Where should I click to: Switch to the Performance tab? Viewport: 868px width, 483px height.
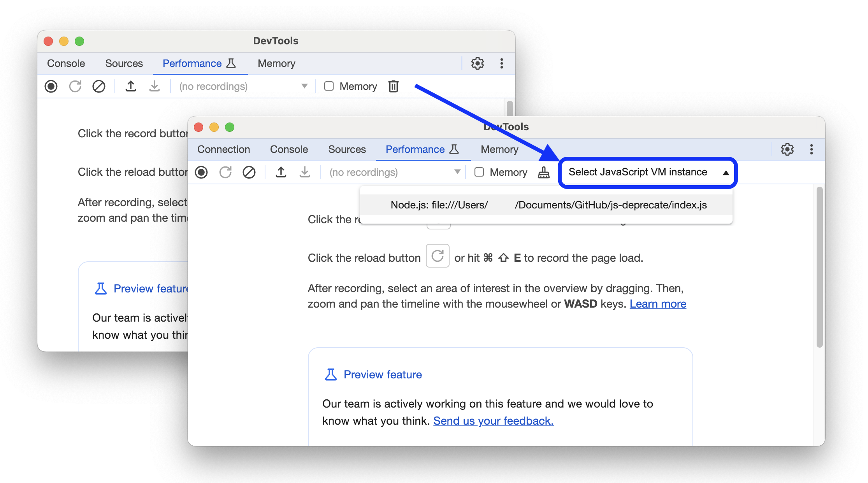[415, 150]
